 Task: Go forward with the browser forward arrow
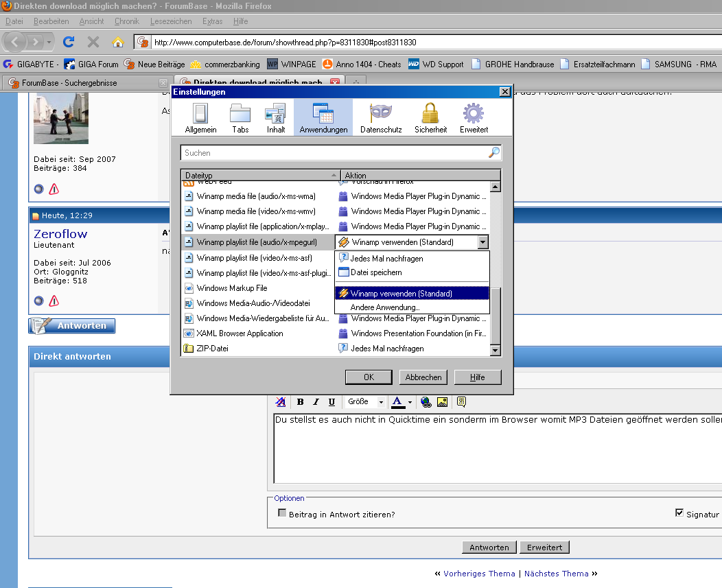35,43
